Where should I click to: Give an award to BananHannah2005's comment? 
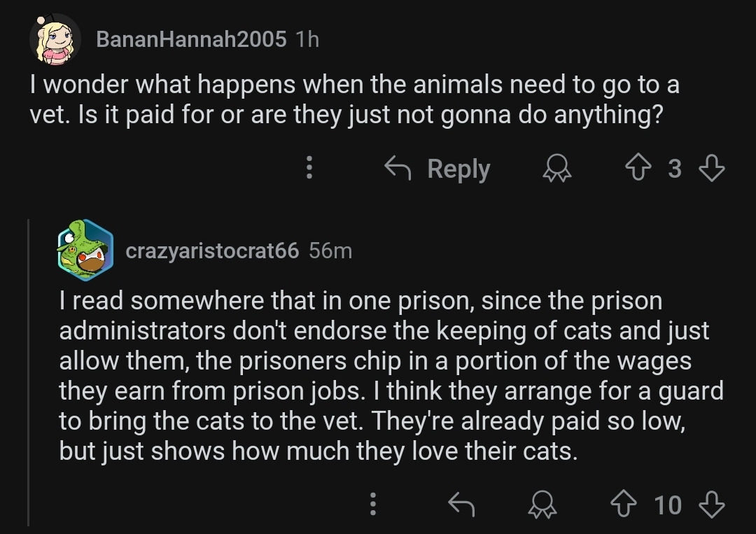(x=558, y=169)
